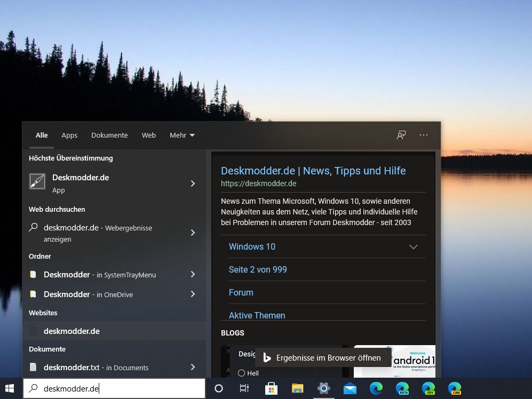
Task: Expand arrow for deskmodder.de web results
Action: point(193,233)
